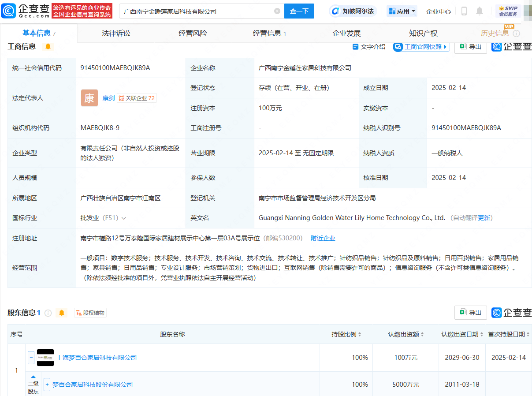
Task: View 关联企业 72 tag
Action: coord(137,98)
